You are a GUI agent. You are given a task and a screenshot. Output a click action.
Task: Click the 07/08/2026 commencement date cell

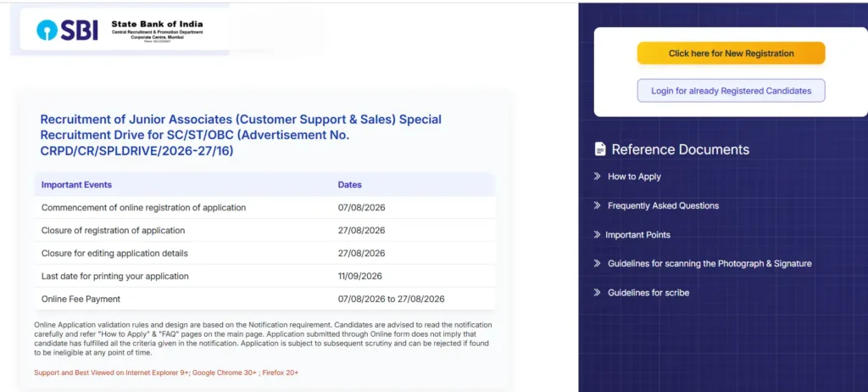click(361, 207)
